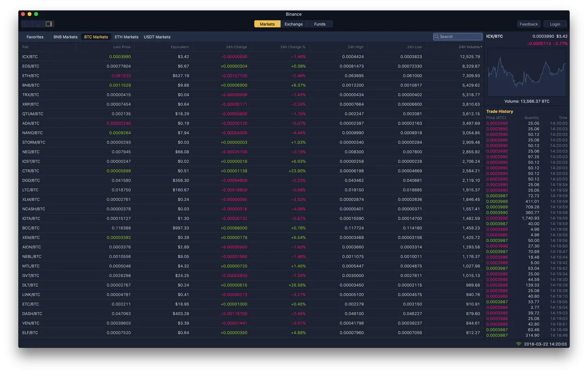Viewport: 588px width, 374px height.
Task: Select the MTL/BTC pair row
Action: tap(251, 266)
